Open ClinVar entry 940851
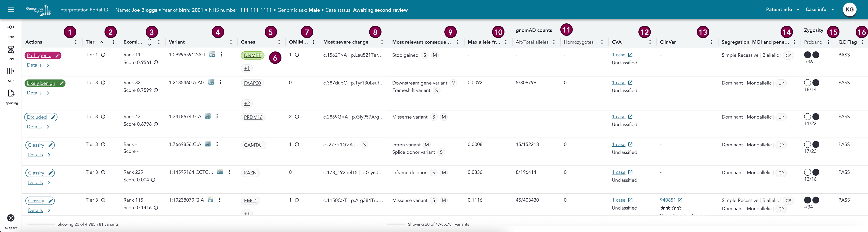 click(668, 200)
